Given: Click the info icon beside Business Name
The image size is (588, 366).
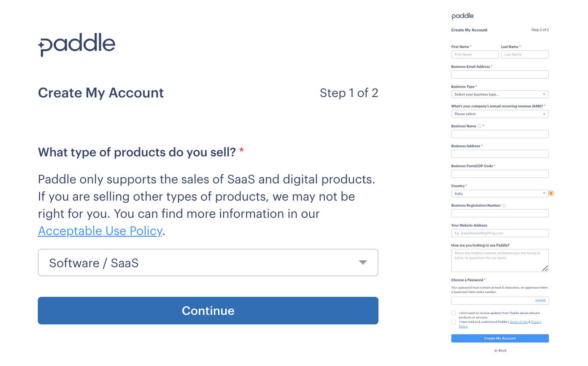Looking at the screenshot, I should point(479,126).
